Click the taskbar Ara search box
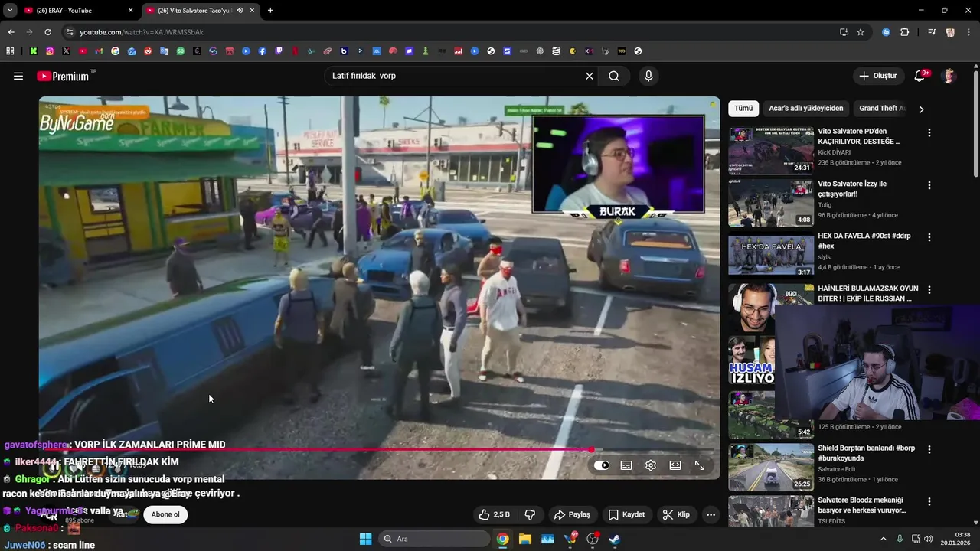Image resolution: width=980 pixels, height=551 pixels. (434, 539)
